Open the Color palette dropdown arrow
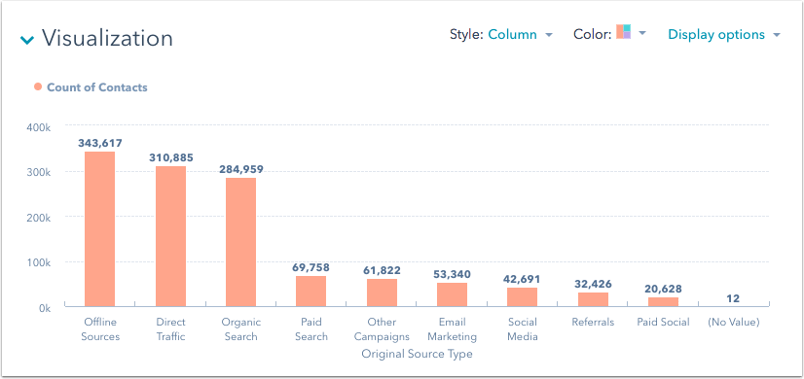Viewport: 804px width, 379px height. (x=641, y=33)
